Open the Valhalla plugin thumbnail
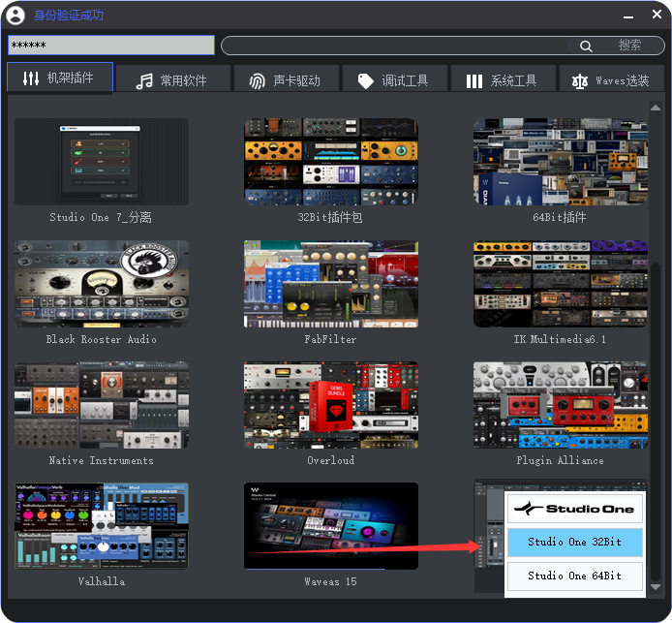The height and width of the screenshot is (623, 672). click(102, 526)
